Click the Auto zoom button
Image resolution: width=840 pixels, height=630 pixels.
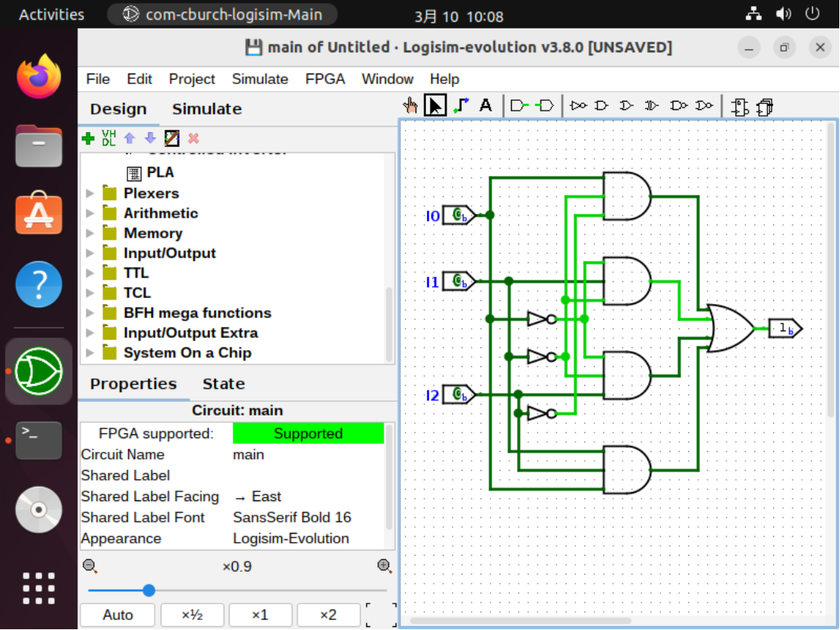pos(118,615)
